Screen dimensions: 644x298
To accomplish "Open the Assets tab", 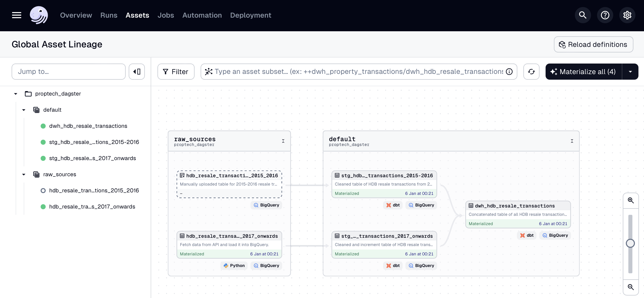I will [x=137, y=15].
